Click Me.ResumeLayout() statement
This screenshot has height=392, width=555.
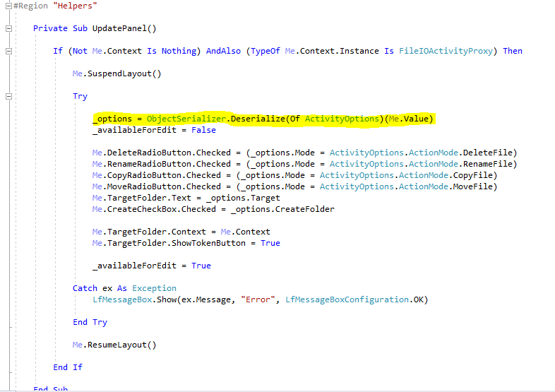pos(114,345)
